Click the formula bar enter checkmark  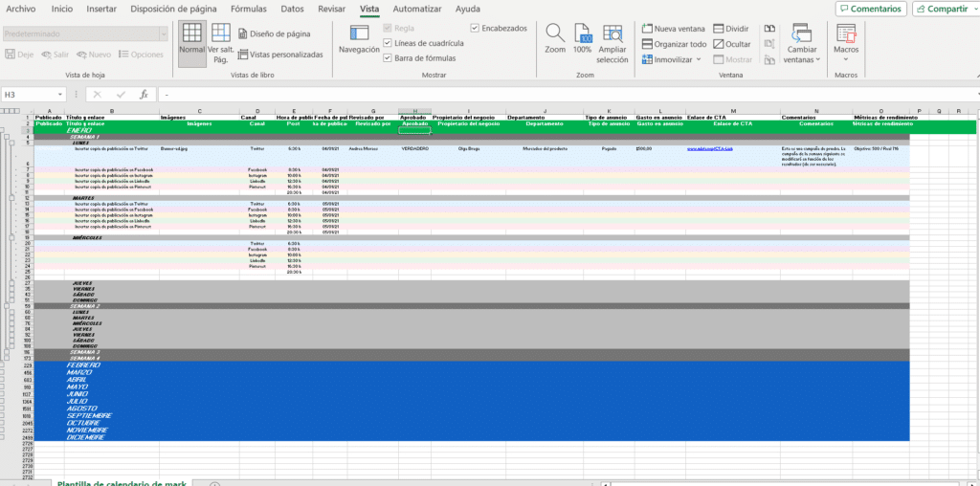(x=121, y=95)
